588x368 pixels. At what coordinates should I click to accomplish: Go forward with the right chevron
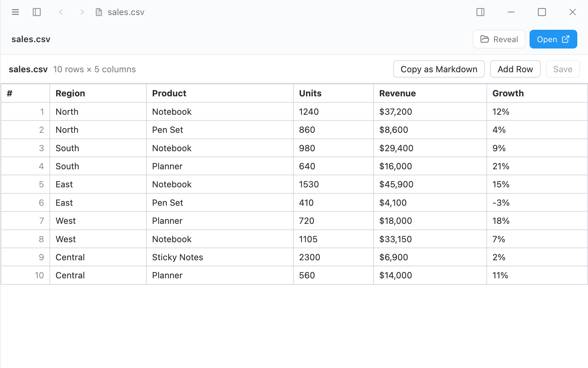82,12
